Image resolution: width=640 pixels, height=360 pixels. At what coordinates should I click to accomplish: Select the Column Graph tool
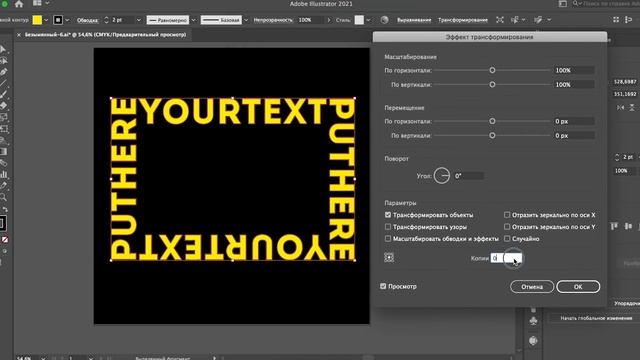pos(4,175)
